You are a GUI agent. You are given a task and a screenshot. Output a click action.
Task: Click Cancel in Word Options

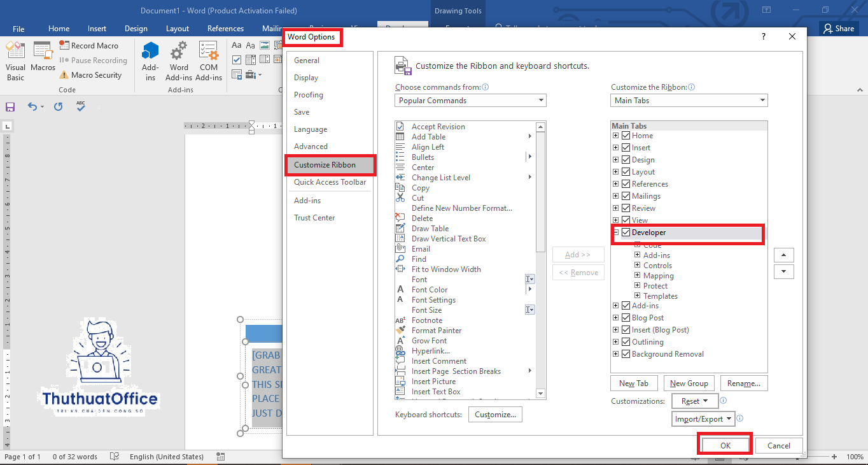779,446
